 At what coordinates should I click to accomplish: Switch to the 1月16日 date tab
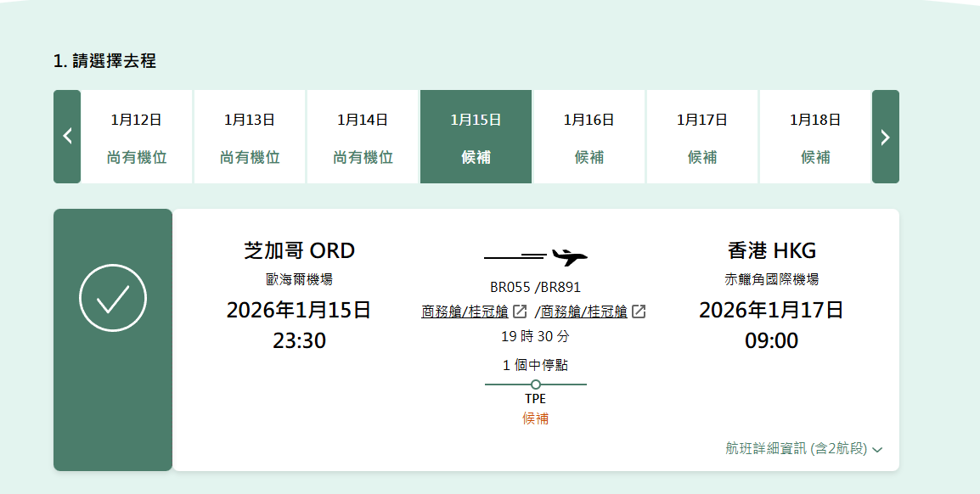pyautogui.click(x=589, y=137)
